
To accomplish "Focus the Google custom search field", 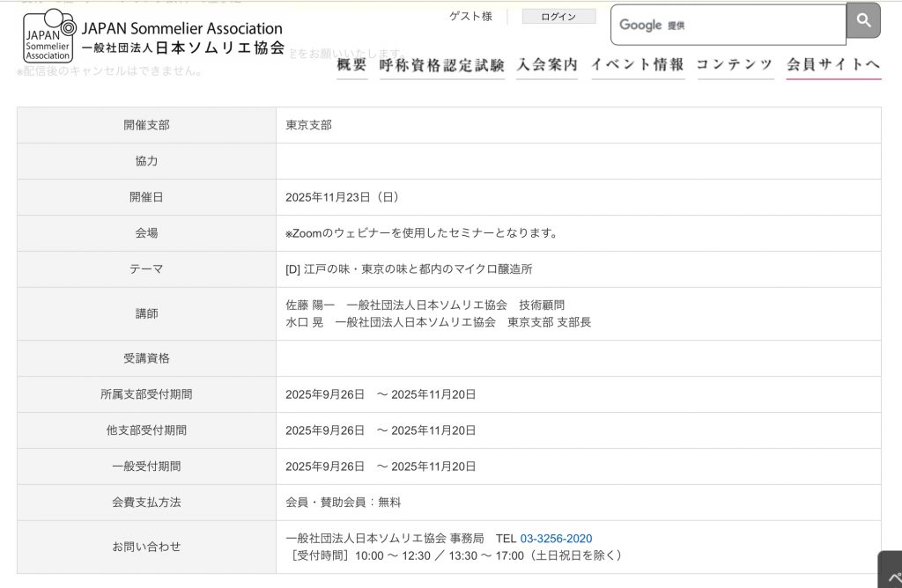I will click(x=728, y=25).
